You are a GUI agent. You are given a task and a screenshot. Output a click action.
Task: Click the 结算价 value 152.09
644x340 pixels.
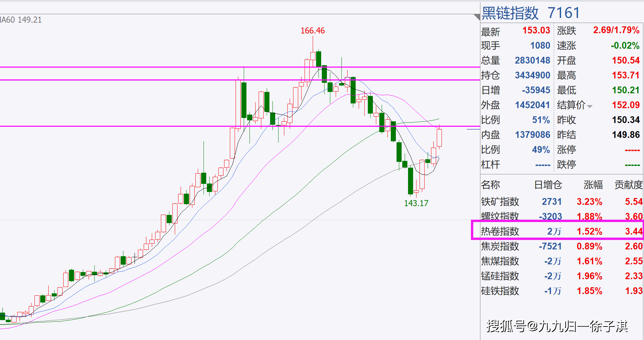pos(626,105)
